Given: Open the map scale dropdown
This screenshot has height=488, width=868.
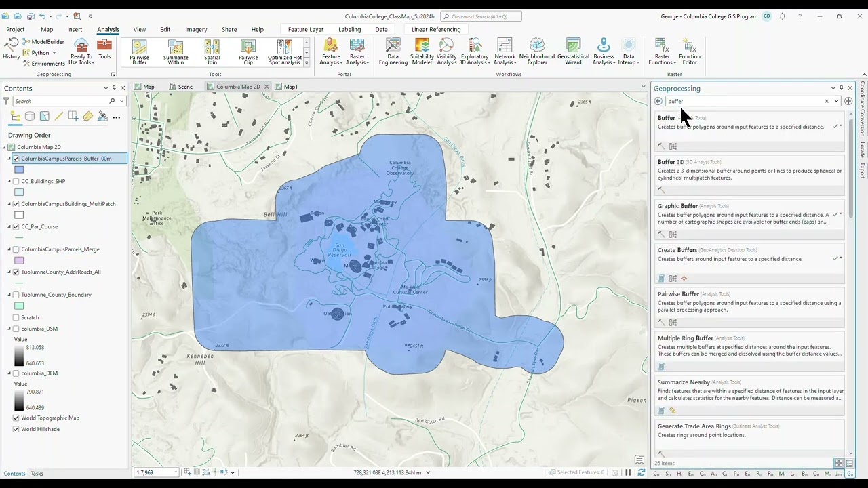Looking at the screenshot, I should pyautogui.click(x=176, y=472).
